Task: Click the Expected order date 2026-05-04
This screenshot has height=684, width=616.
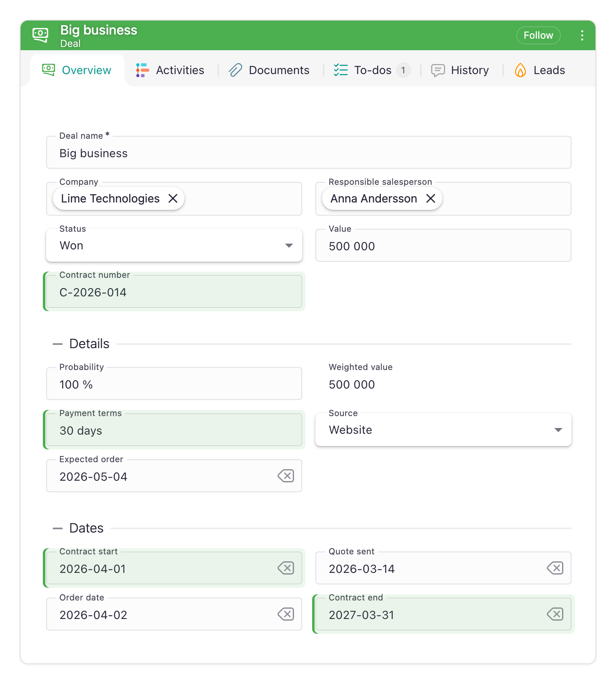Action: click(x=93, y=477)
